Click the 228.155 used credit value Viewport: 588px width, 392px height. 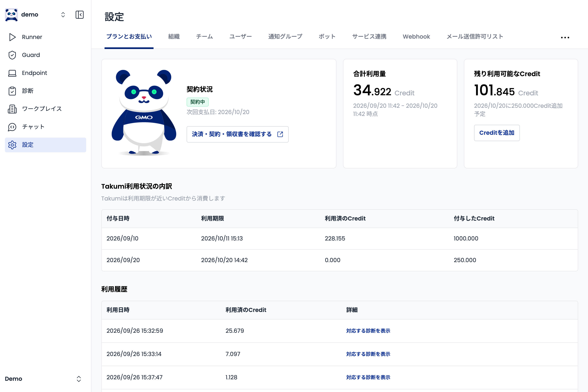click(335, 238)
